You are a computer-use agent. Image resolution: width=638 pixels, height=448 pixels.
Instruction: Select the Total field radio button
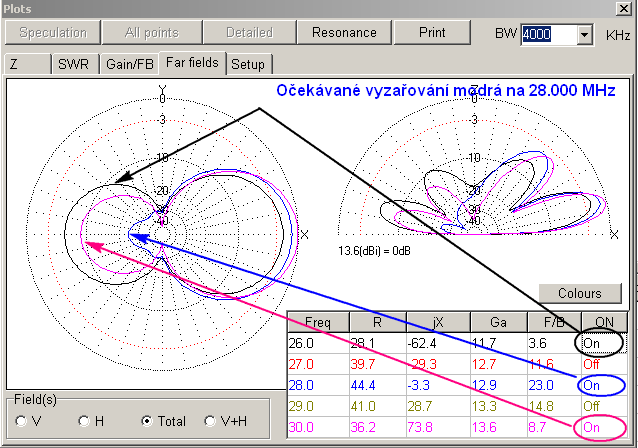click(148, 421)
